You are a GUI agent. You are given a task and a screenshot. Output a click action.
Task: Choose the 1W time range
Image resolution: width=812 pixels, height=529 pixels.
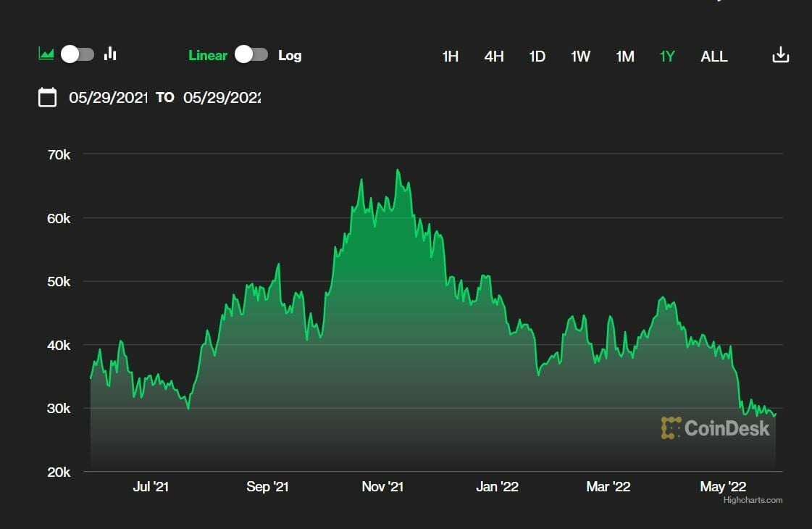tap(580, 57)
